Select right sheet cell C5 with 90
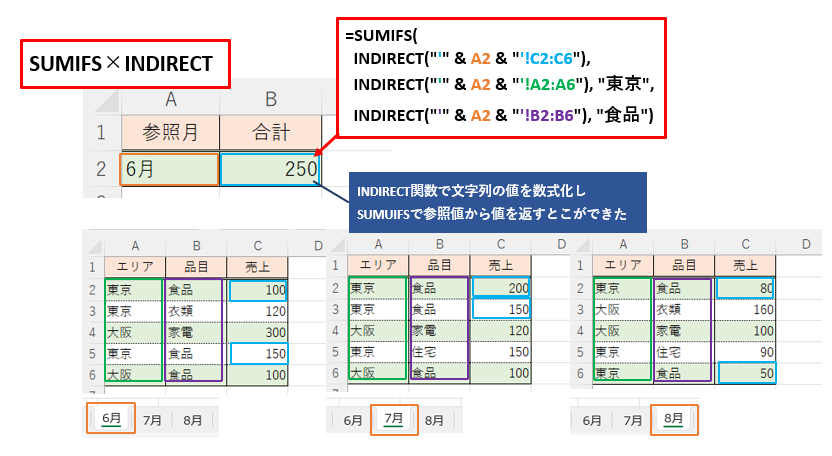The height and width of the screenshot is (456, 832). click(745, 352)
